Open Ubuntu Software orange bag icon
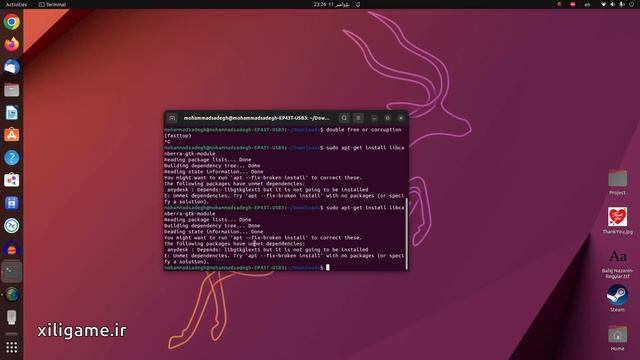Image resolution: width=640 pixels, height=360 pixels. (11, 135)
